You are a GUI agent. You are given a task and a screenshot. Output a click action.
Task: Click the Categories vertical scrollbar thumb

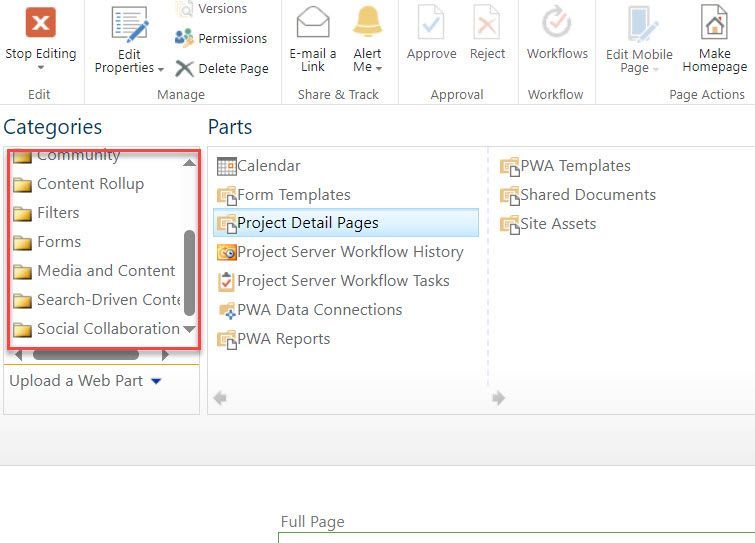[x=190, y=273]
